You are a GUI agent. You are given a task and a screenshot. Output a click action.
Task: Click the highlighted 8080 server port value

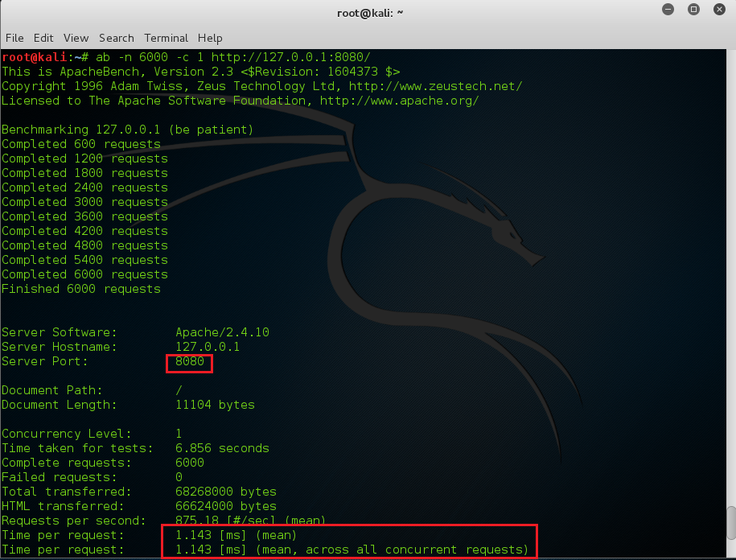click(x=191, y=361)
